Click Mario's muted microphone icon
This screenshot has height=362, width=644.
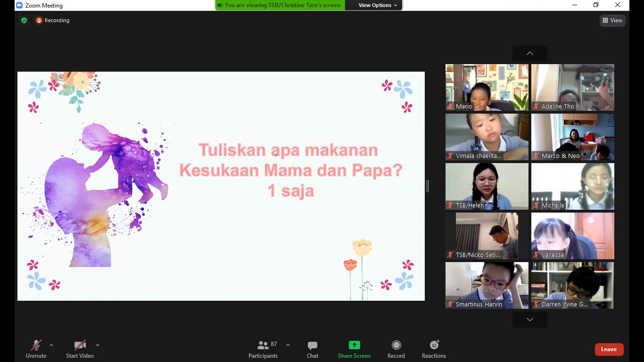pyautogui.click(x=451, y=106)
